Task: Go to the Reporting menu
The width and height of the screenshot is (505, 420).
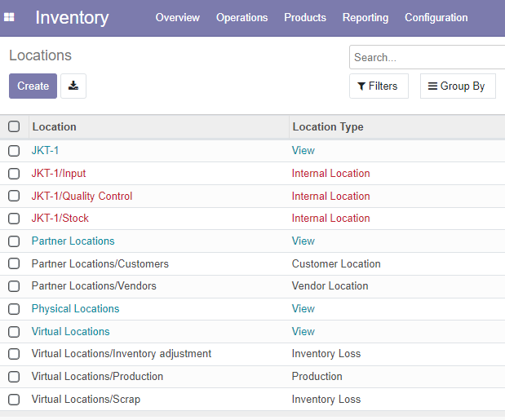Action: (365, 17)
